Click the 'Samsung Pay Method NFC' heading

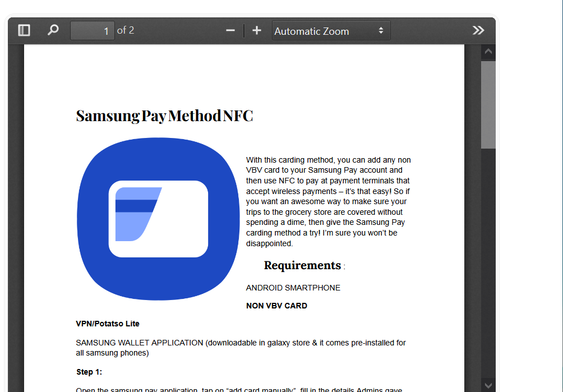coord(164,116)
